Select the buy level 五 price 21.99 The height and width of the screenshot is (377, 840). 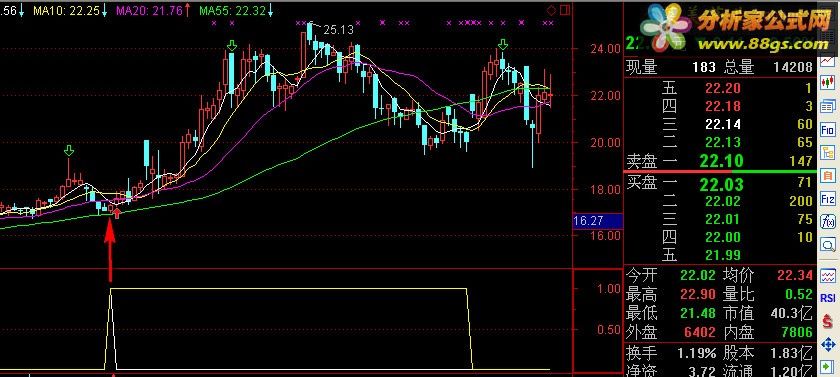click(723, 255)
